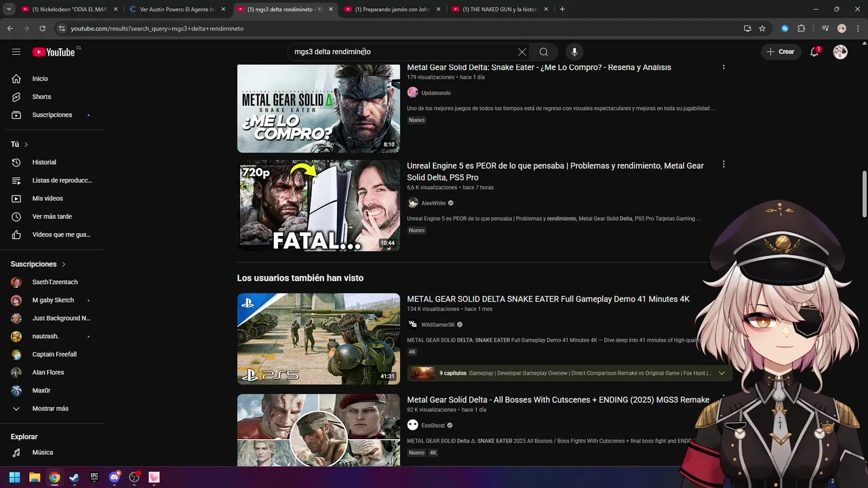
Task: Open the Chrome tab list dropdown
Action: 9,9
